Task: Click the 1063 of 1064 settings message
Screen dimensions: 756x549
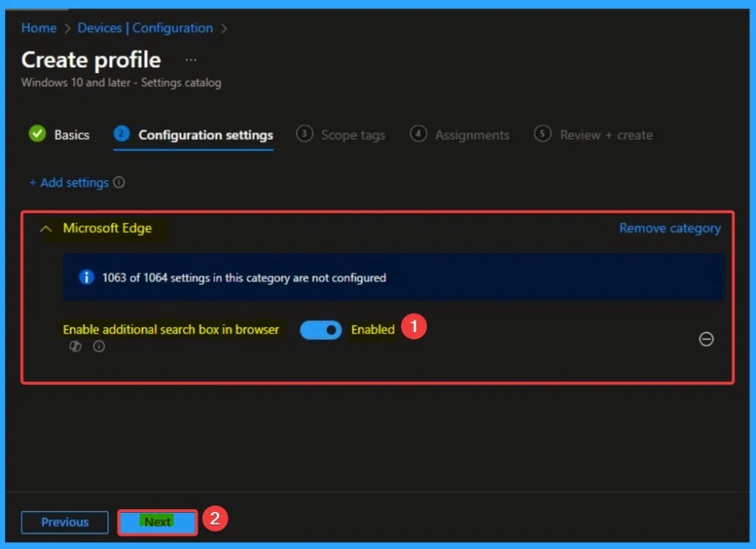Action: tap(244, 278)
